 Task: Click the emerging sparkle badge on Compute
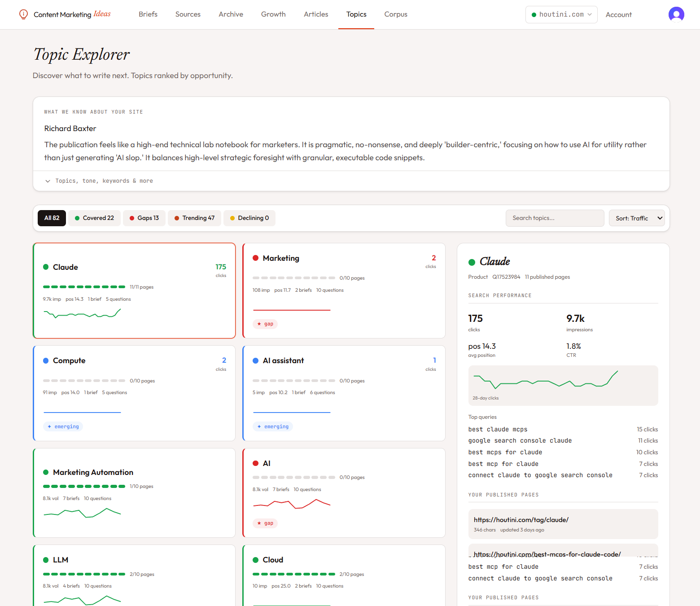pyautogui.click(x=63, y=426)
